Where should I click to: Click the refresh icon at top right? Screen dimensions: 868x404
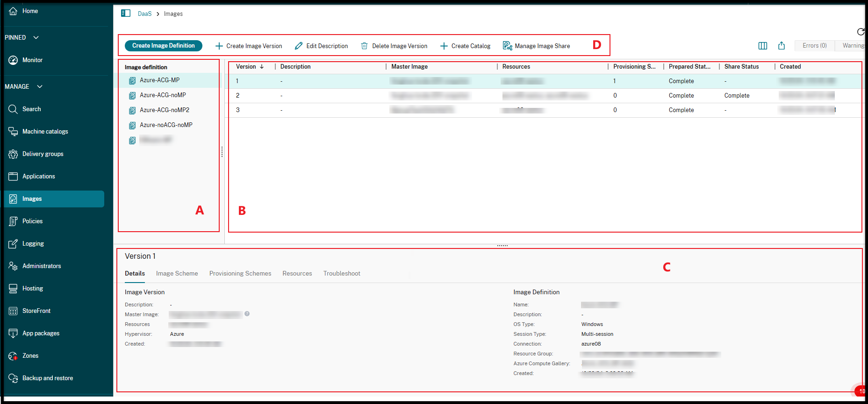861,31
